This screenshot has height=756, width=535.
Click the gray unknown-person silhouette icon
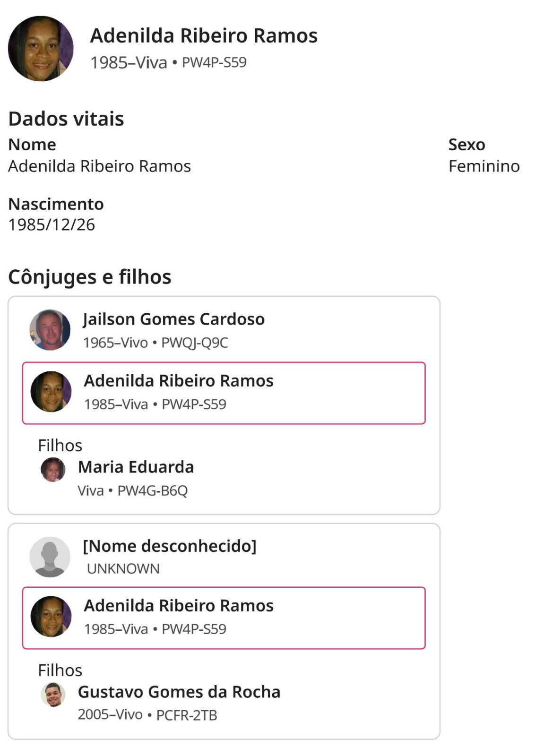tap(50, 557)
